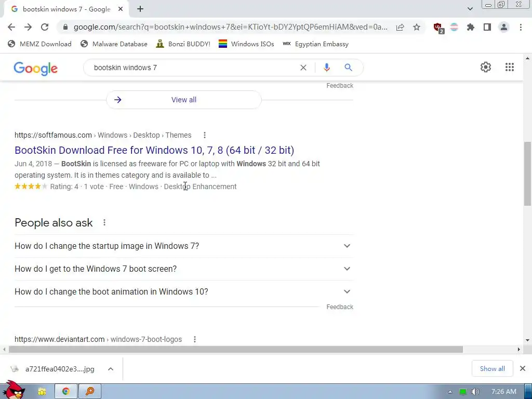Click the vertical scrollbar thumb
The height and width of the screenshot is (399, 532).
[x=527, y=174]
